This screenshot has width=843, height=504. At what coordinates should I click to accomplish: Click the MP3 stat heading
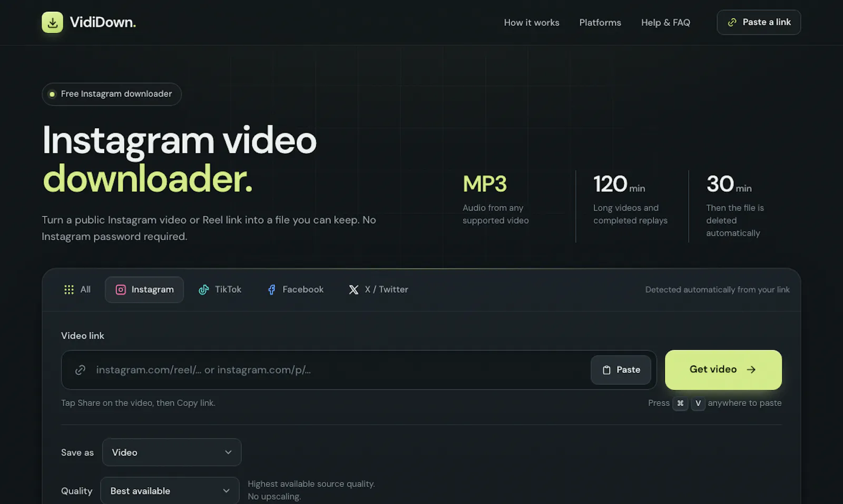pyautogui.click(x=485, y=184)
